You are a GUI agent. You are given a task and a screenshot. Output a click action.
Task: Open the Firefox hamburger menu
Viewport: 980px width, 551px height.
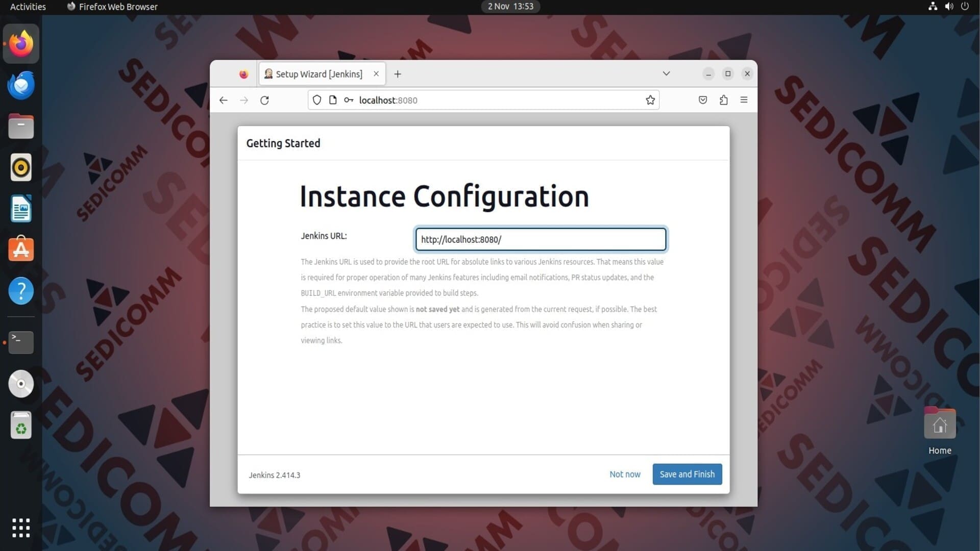coord(744,100)
